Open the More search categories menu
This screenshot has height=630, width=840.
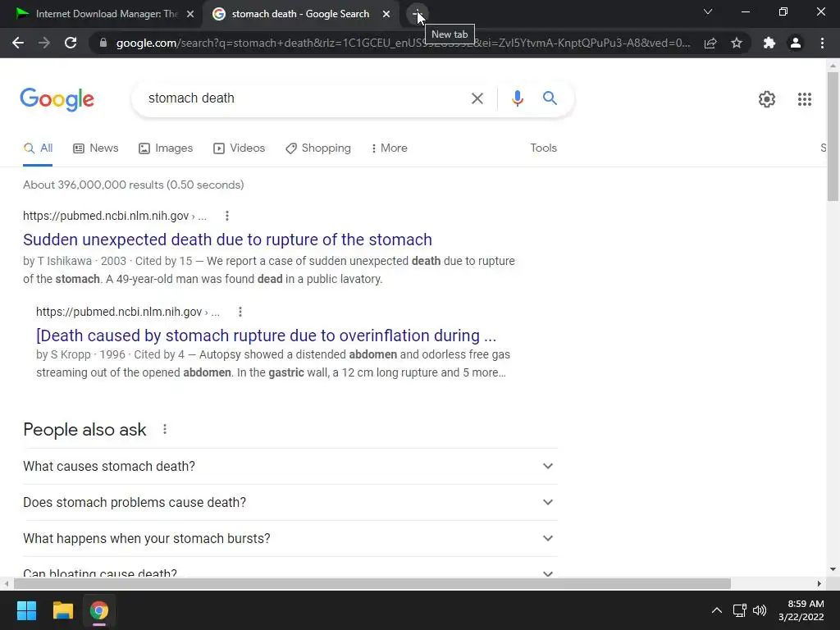[x=389, y=148]
